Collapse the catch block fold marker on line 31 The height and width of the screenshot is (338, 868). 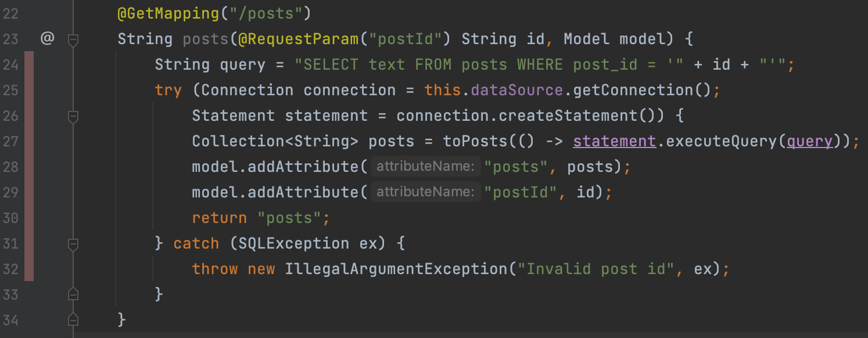click(73, 244)
